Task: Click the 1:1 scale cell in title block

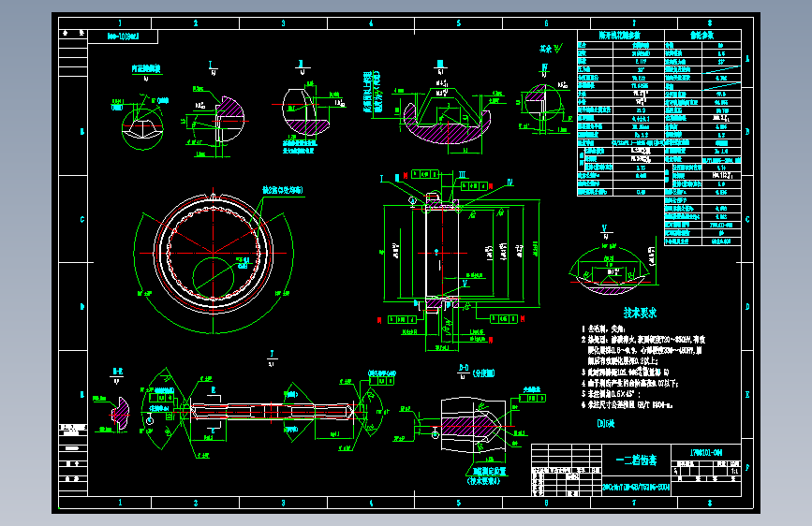Action: pyautogui.click(x=734, y=472)
